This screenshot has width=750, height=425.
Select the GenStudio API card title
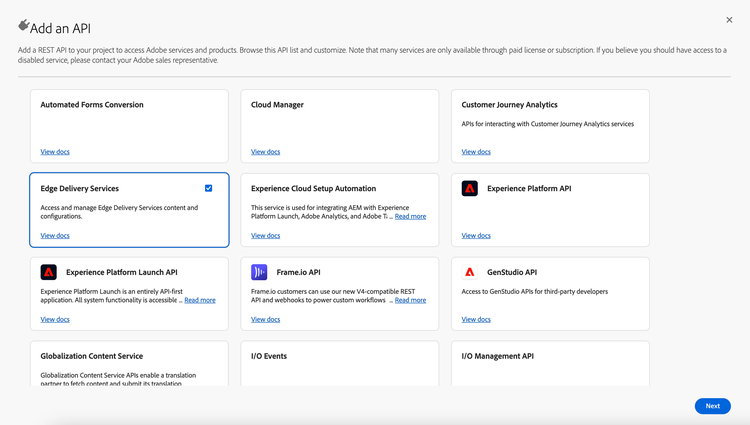point(512,272)
